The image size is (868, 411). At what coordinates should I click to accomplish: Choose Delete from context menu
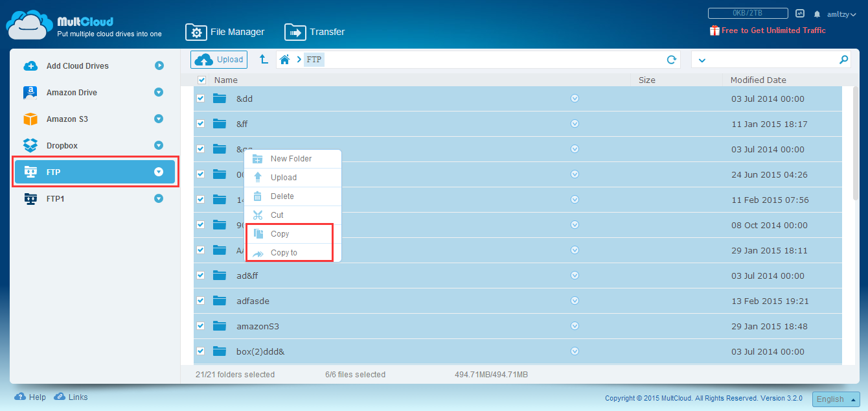coord(292,196)
